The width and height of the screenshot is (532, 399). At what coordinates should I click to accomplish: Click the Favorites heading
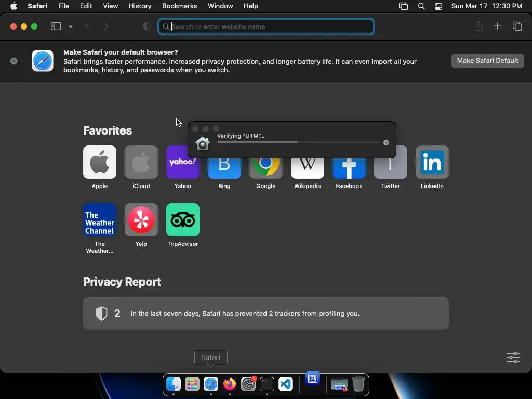point(108,130)
